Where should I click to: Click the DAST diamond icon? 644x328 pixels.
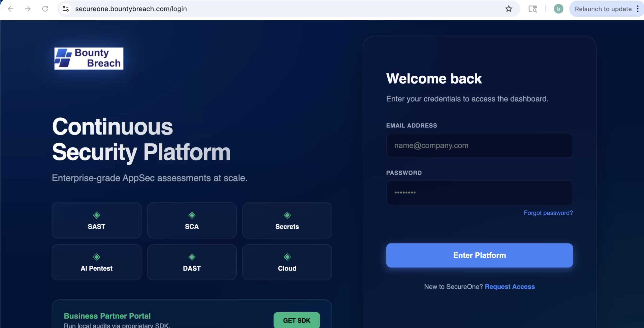coord(192,257)
